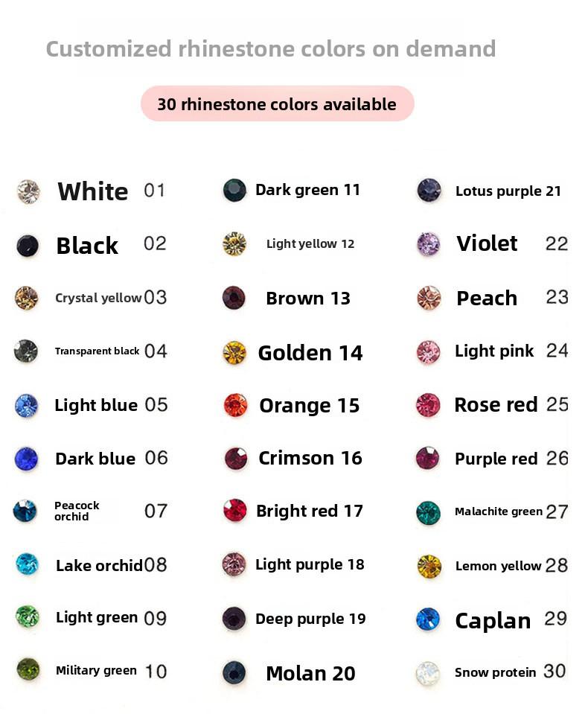Image resolution: width=588 pixels, height=714 pixels.
Task: Select the Black 02 rhinestone
Action: 28,245
